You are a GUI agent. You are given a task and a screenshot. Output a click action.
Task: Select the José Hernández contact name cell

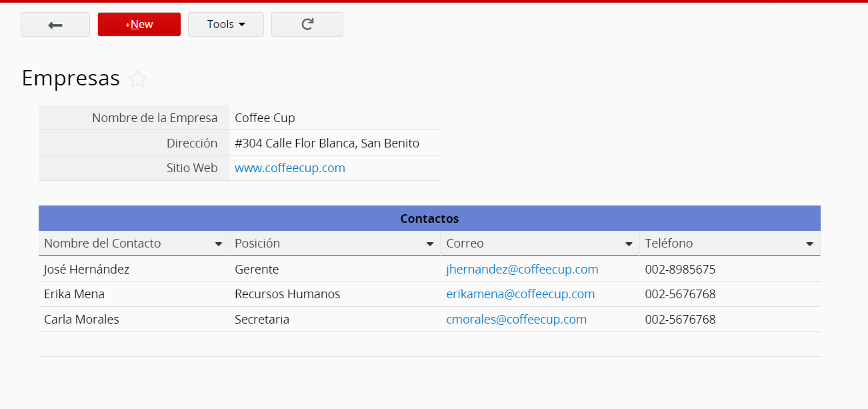87,270
